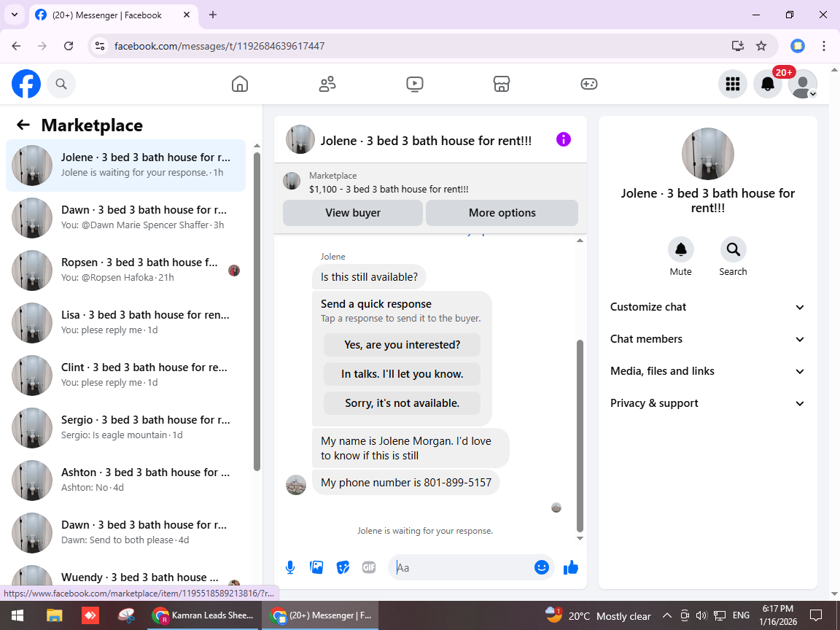The image size is (840, 630).
Task: Mute the conversation with bell icon
Action: [681, 249]
